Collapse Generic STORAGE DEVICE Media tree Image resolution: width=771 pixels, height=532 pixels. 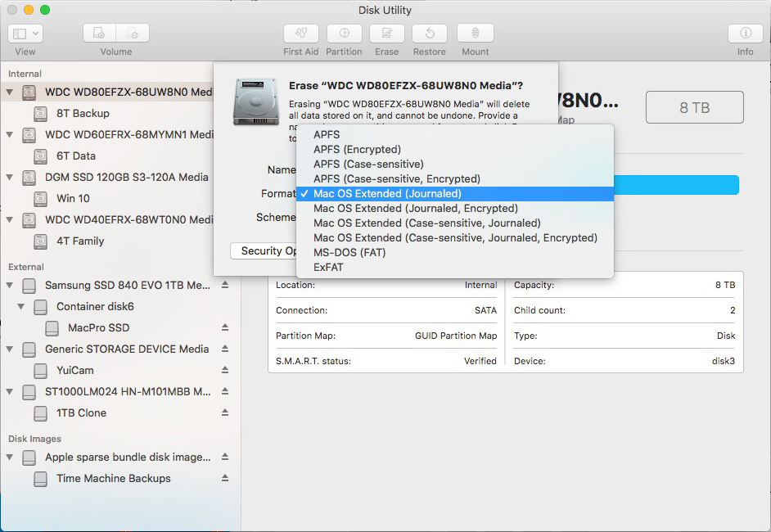click(9, 349)
